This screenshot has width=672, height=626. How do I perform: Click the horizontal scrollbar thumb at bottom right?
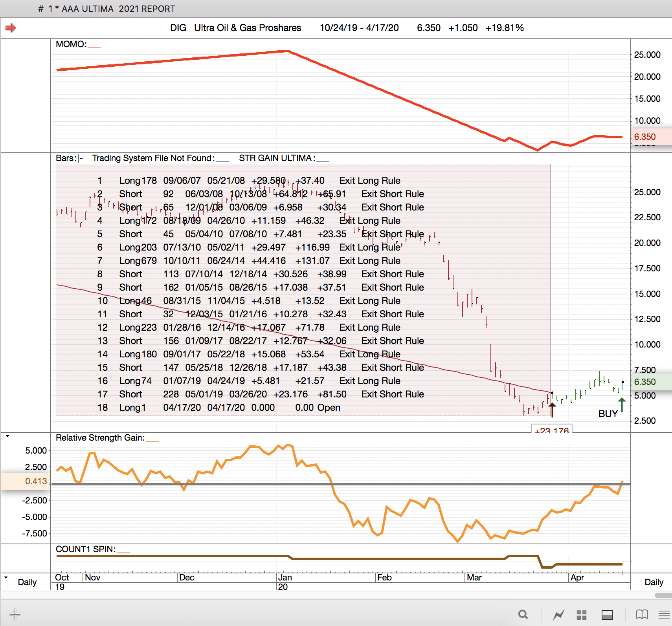point(663,595)
